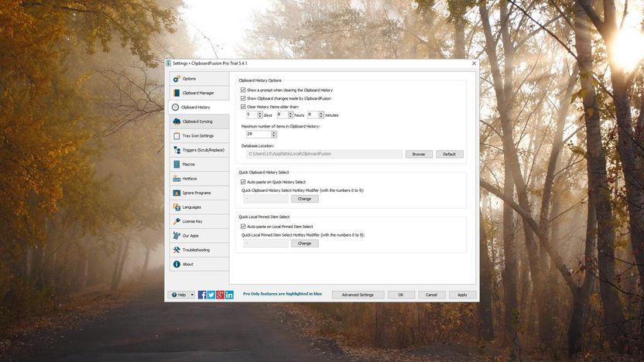Screen dimensions: 644x362
Task: Increase the minutes value with up arrow
Action: (x=321, y=113)
